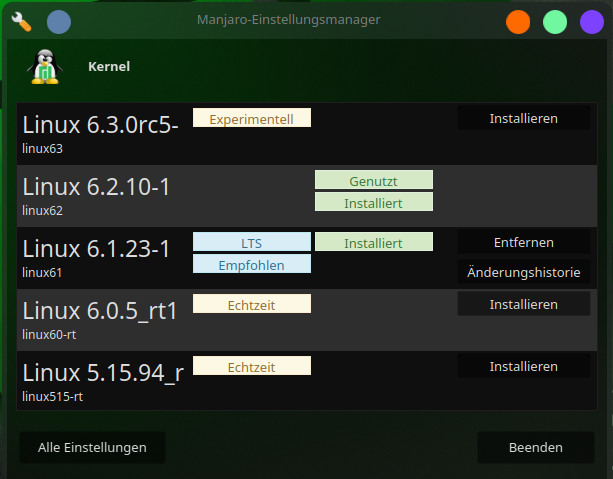This screenshot has height=479, width=613.
Task: Remove the Linux 6.1.23-1 kernel
Action: tap(523, 242)
